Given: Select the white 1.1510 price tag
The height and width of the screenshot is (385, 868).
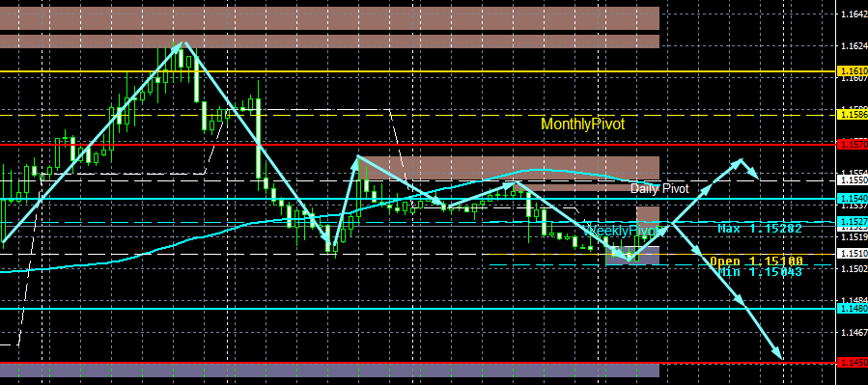Looking at the screenshot, I should [852, 254].
